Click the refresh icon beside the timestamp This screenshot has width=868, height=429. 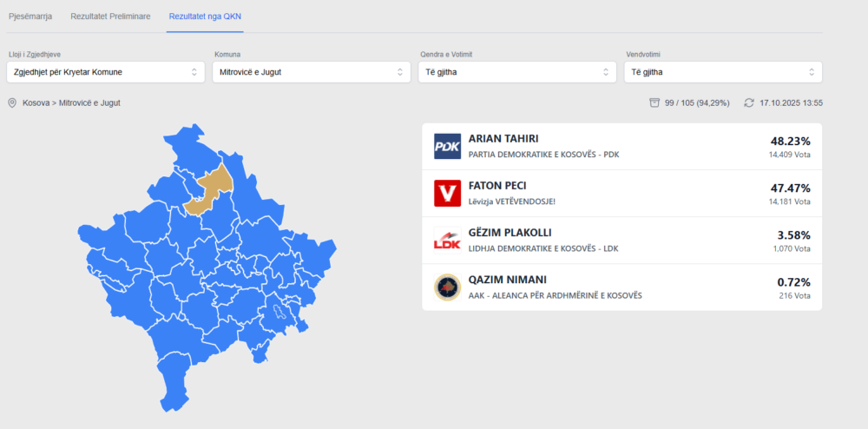[x=749, y=103]
